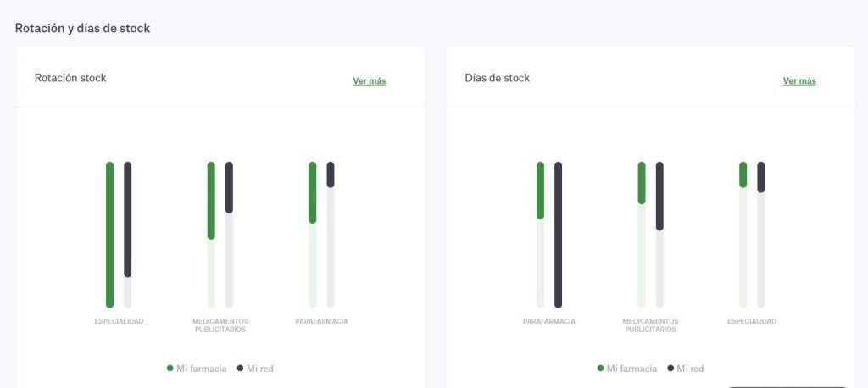Toggle Mi farmacia legend in Días de stock

pyautogui.click(x=626, y=368)
